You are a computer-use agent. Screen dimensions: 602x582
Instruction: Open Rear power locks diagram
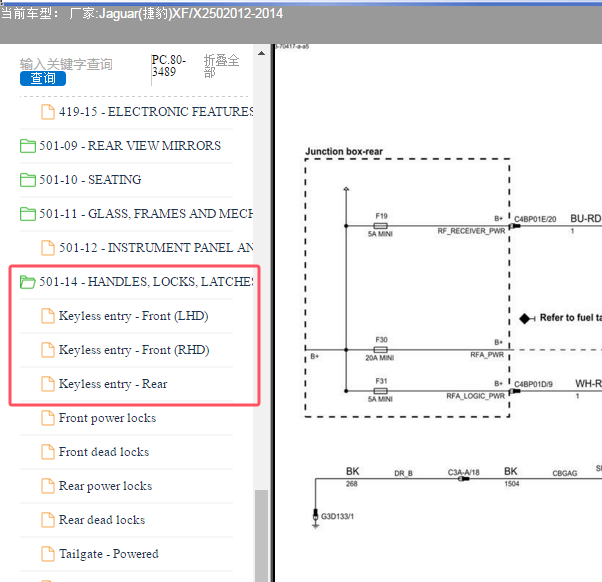click(105, 486)
